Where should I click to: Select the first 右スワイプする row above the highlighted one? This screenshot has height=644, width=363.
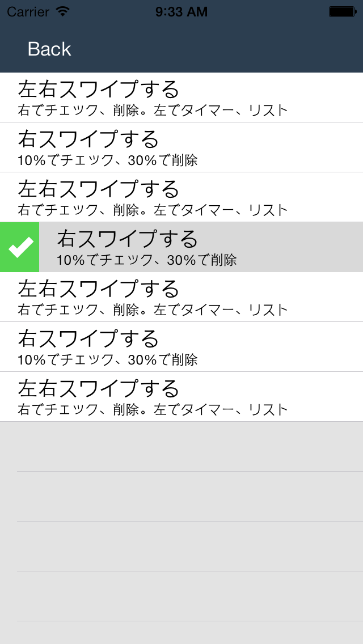pos(88,139)
